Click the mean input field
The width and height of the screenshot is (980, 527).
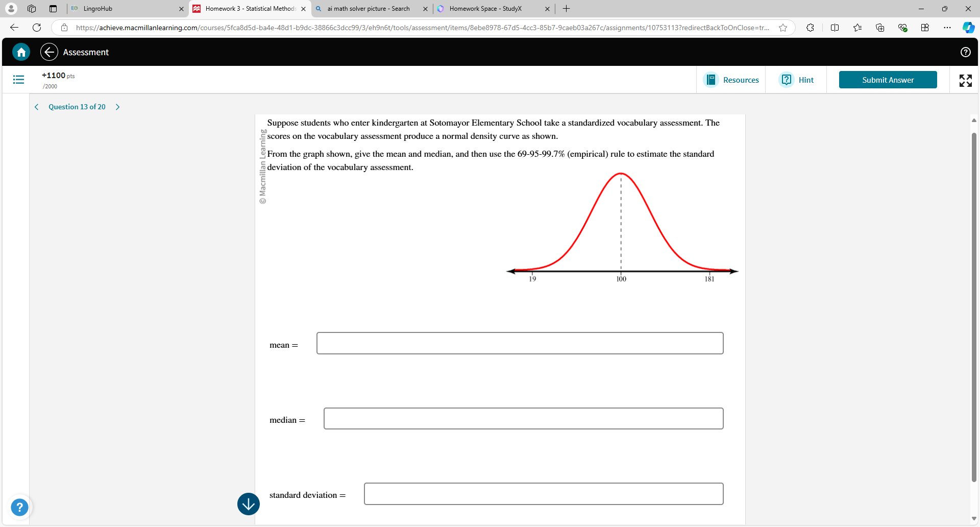point(520,343)
